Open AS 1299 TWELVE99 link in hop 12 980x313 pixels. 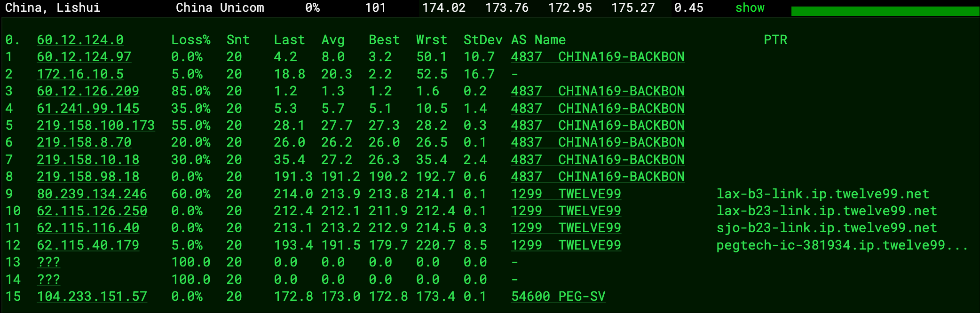pyautogui.click(x=566, y=245)
